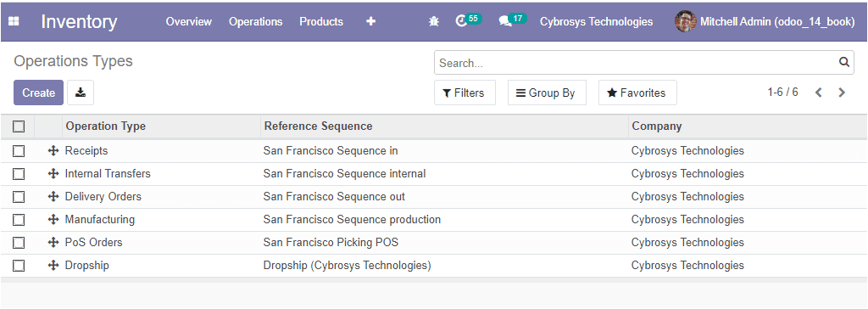
Task: Toggle the select-all header checkbox
Action: pos(19,126)
